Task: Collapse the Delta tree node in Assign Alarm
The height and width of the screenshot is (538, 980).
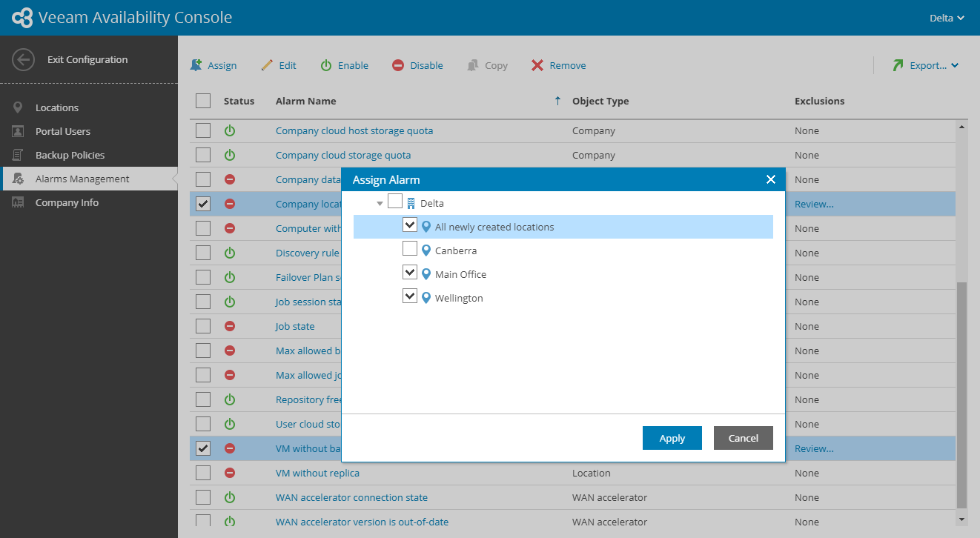Action: [x=380, y=203]
